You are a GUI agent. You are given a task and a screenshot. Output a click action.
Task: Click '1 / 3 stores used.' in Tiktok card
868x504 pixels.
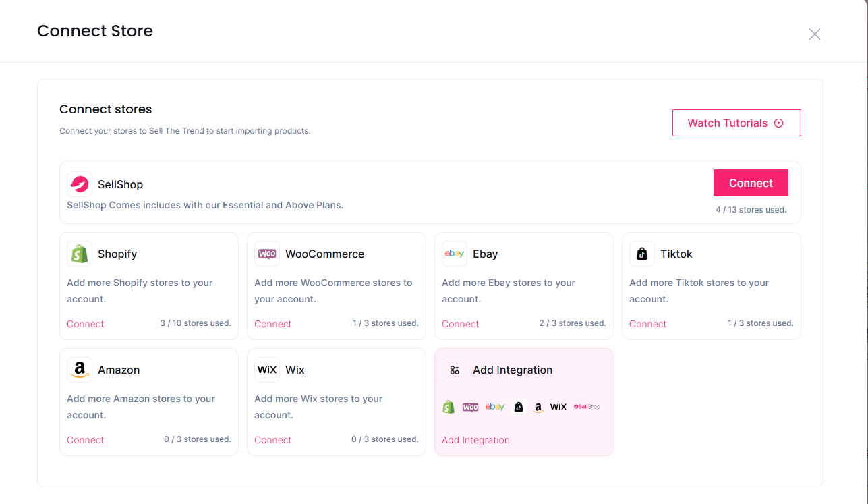coord(761,323)
